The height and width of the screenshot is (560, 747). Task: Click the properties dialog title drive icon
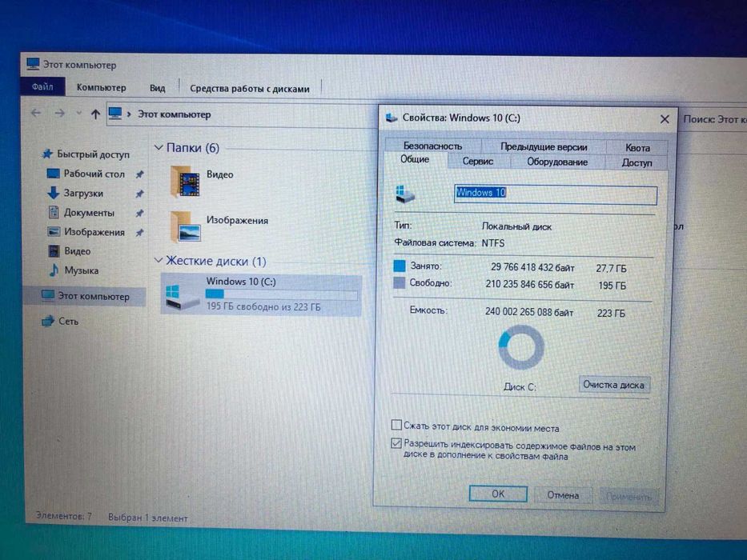[x=392, y=117]
